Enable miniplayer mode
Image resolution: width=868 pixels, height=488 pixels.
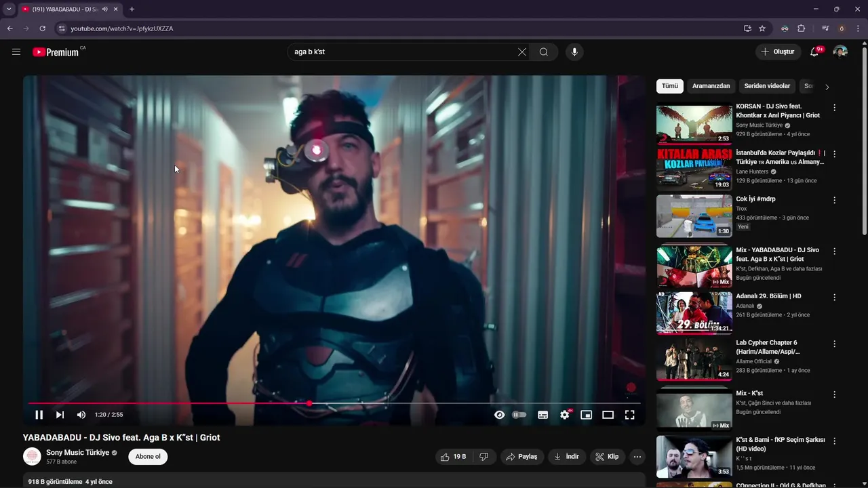tap(587, 415)
